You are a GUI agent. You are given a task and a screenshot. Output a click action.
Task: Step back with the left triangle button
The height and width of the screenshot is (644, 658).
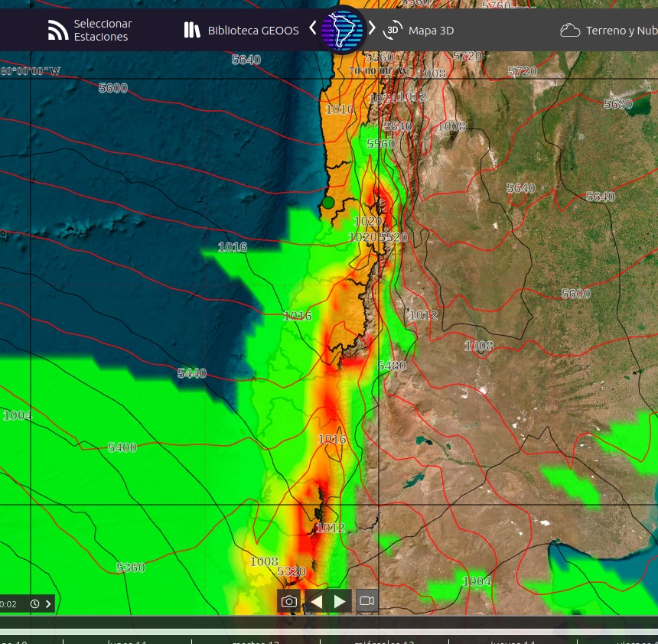pyautogui.click(x=316, y=601)
